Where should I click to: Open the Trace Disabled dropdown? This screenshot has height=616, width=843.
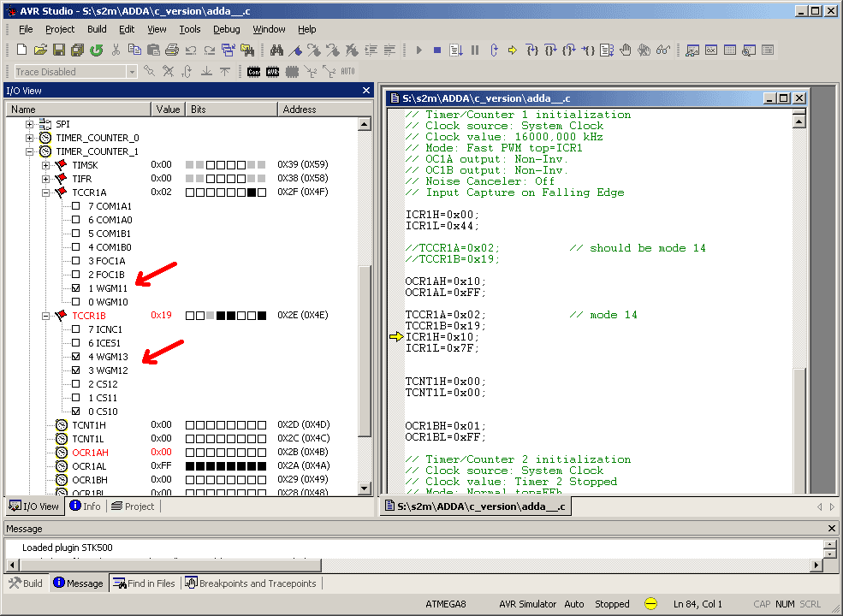coord(131,72)
